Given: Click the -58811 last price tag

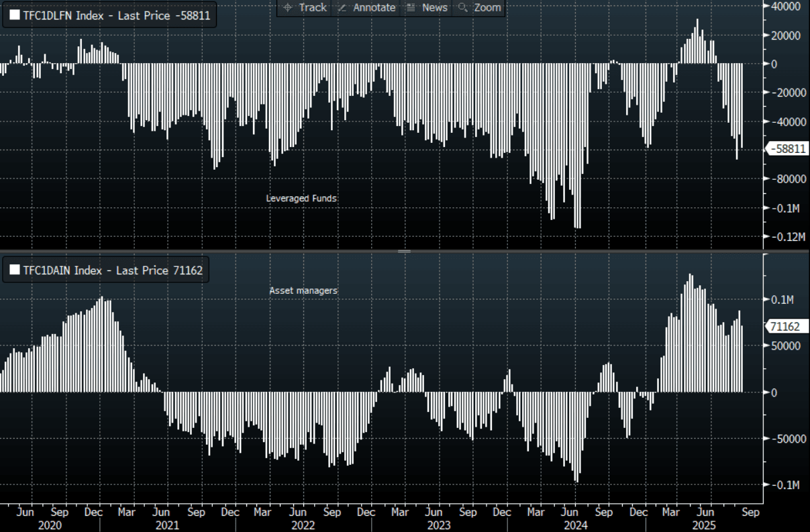Looking at the screenshot, I should [x=787, y=150].
